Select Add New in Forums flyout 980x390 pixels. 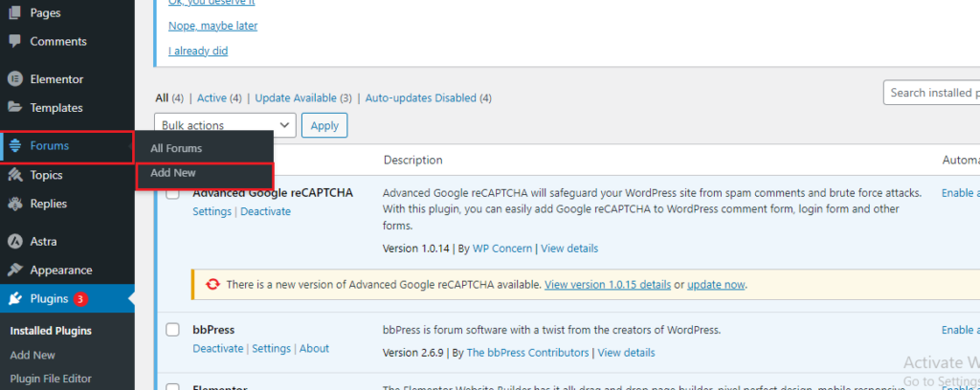coord(173,173)
